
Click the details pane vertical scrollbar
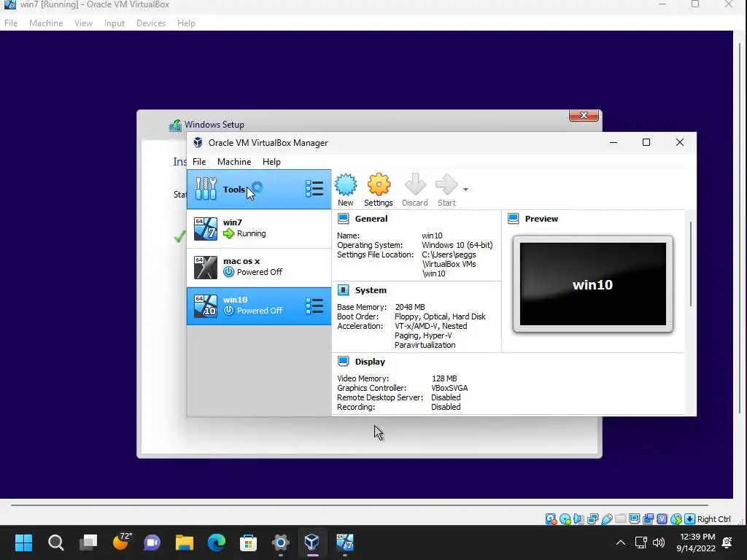click(x=690, y=264)
